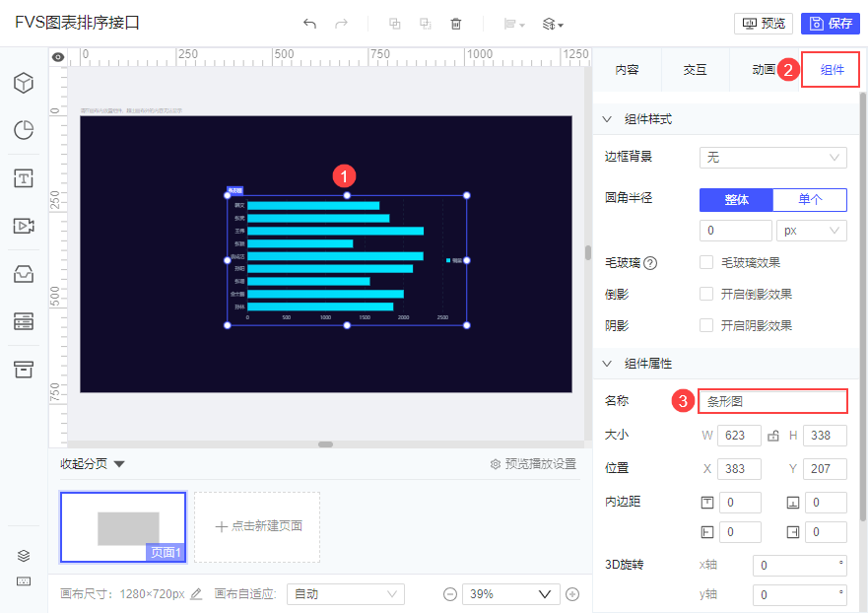
Task: Click 点击新建页面 to add a page
Action: click(257, 527)
